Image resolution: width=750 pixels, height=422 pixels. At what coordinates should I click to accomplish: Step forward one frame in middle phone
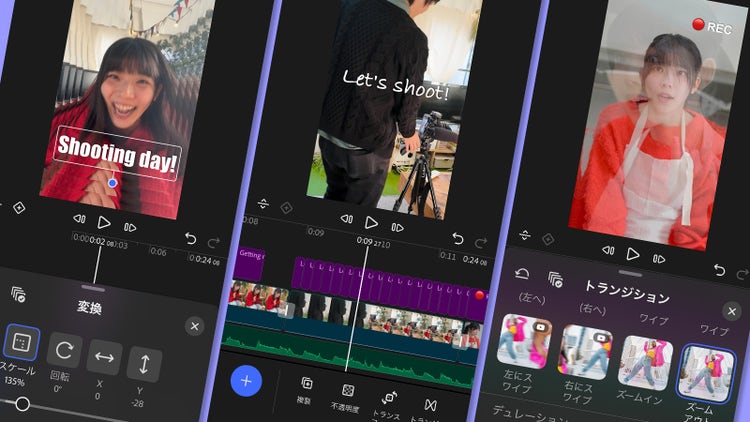(x=397, y=227)
